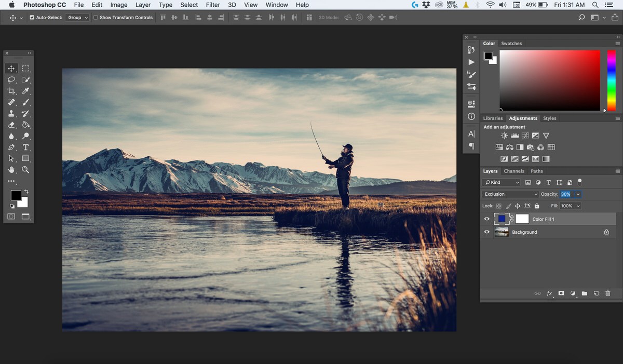The image size is (623, 364).
Task: Select the Rectangular Marquee tool
Action: pyautogui.click(x=25, y=69)
